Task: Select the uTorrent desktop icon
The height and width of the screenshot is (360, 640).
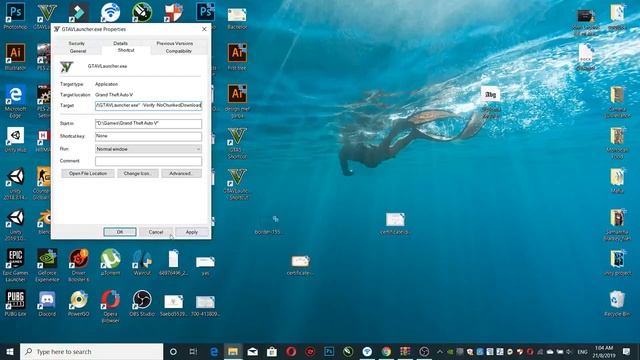Action: [x=110, y=262]
